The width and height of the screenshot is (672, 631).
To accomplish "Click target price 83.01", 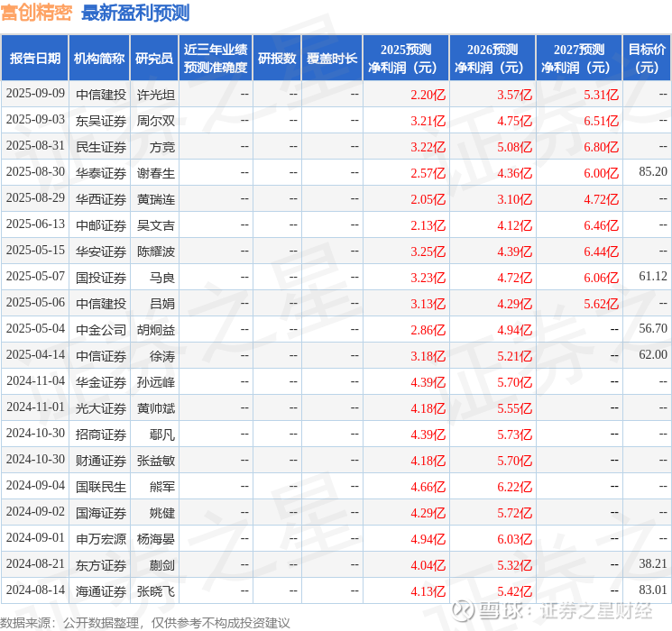I will pos(653,590).
